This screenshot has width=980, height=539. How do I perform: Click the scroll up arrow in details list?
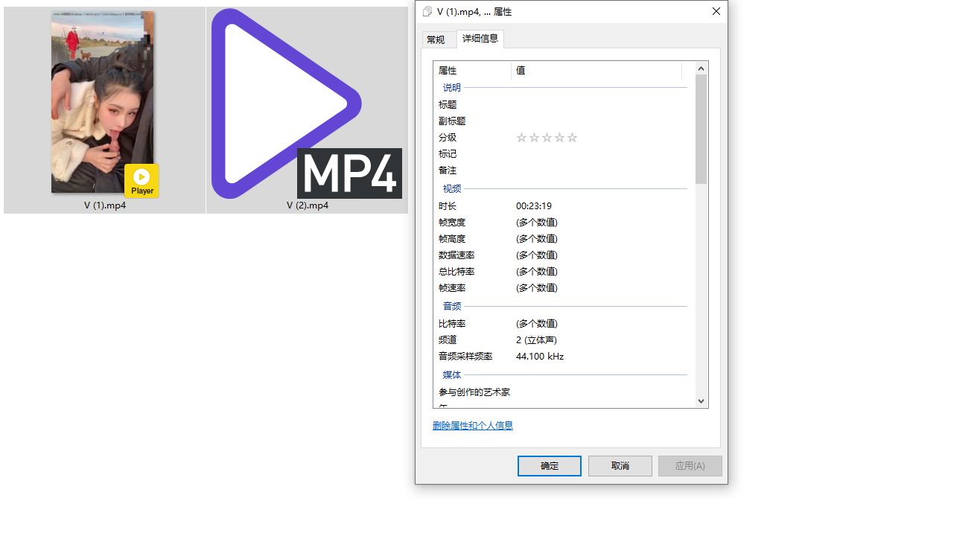point(701,69)
